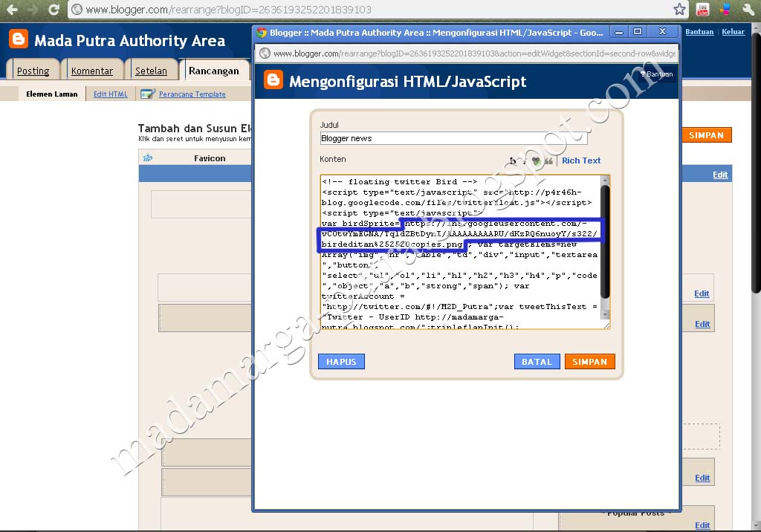Click into the Judul field containing Blogger news

(x=453, y=138)
